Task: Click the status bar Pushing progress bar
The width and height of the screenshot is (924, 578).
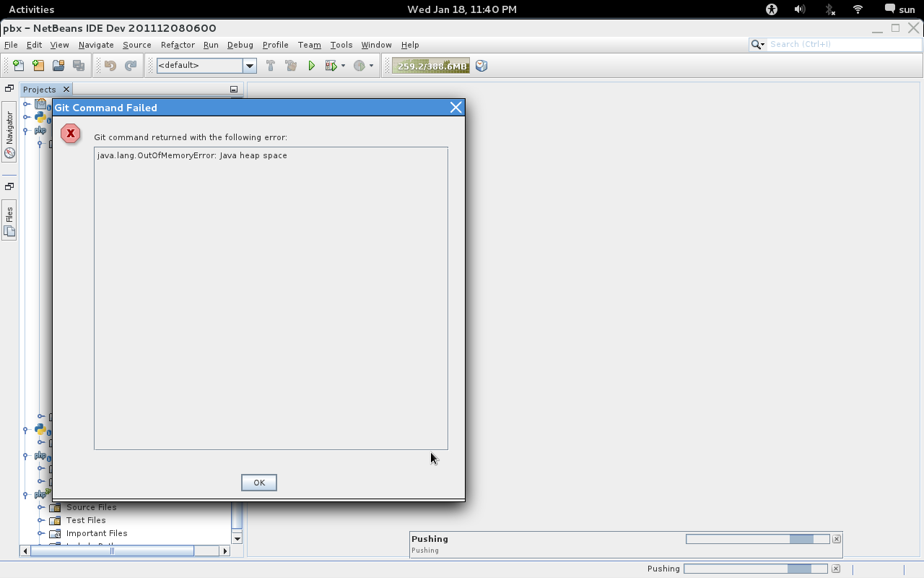Action: [x=756, y=569]
